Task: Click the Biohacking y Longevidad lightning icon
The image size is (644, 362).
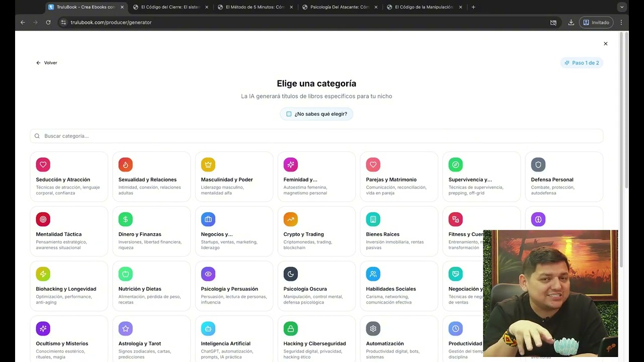Action: click(43, 274)
